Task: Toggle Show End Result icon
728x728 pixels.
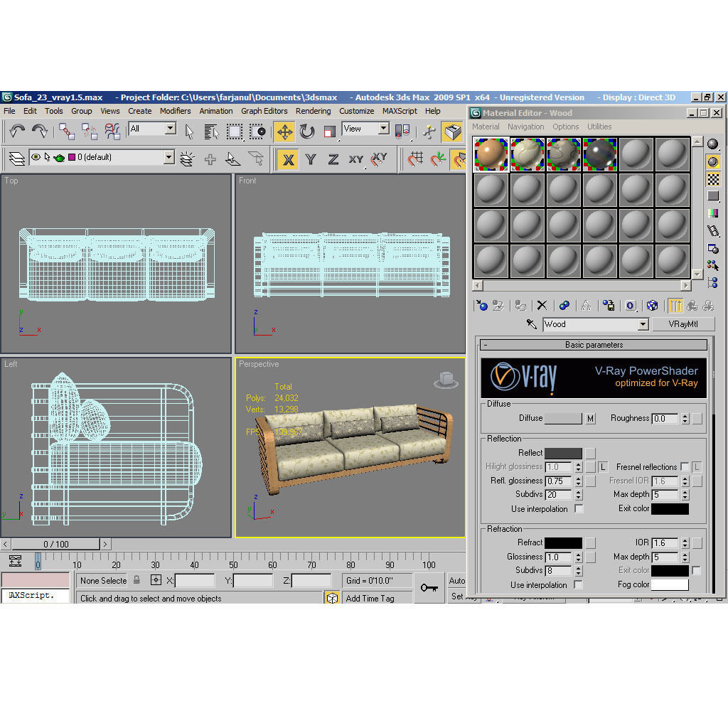Action: tap(675, 305)
